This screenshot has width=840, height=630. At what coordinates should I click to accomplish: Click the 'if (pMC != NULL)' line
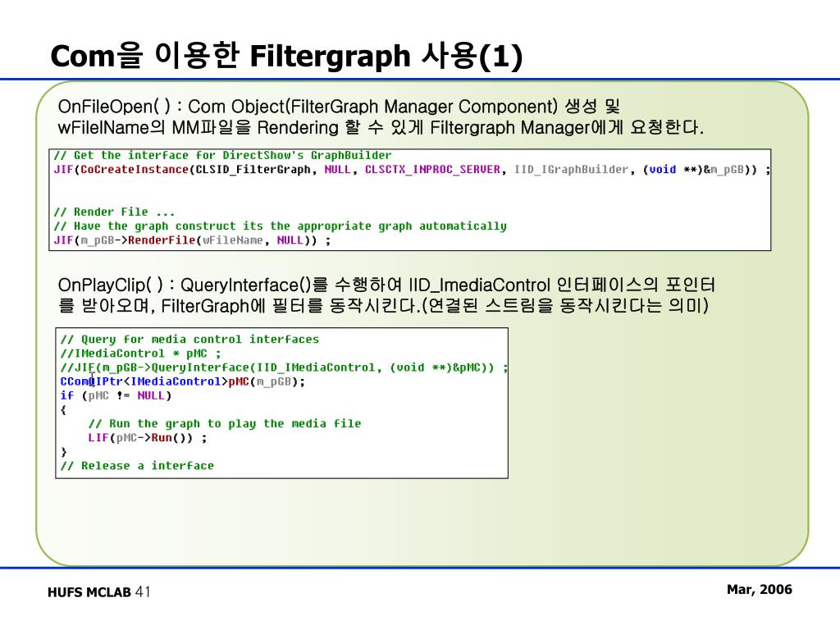click(116, 395)
